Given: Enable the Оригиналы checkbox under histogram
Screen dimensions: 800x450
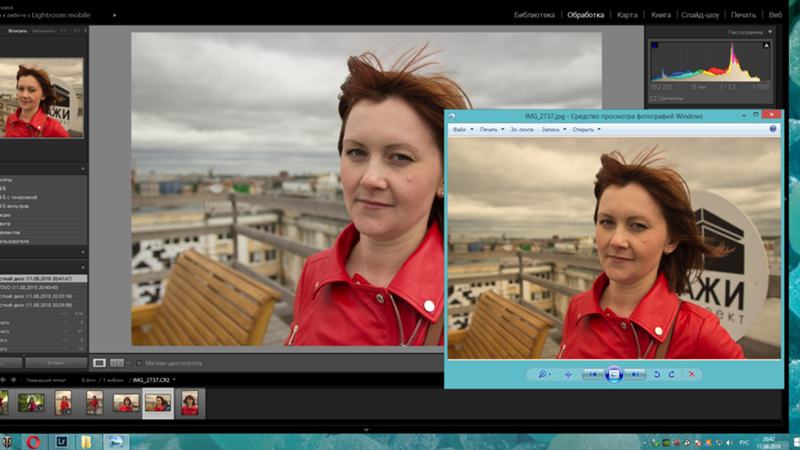Looking at the screenshot, I should pos(653,98).
